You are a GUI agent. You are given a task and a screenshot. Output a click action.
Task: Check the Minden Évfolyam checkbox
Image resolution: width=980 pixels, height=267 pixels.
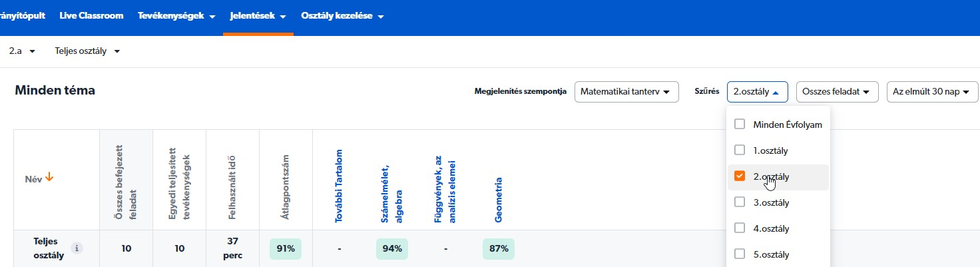pos(739,125)
